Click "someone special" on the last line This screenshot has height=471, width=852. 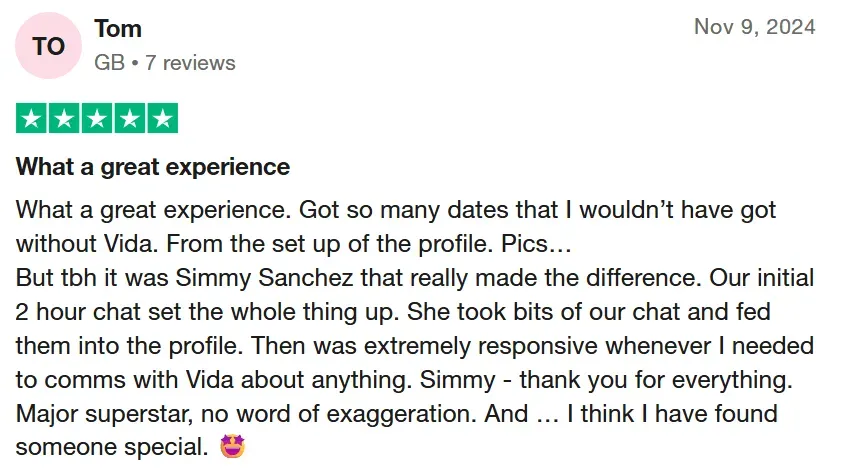109,446
